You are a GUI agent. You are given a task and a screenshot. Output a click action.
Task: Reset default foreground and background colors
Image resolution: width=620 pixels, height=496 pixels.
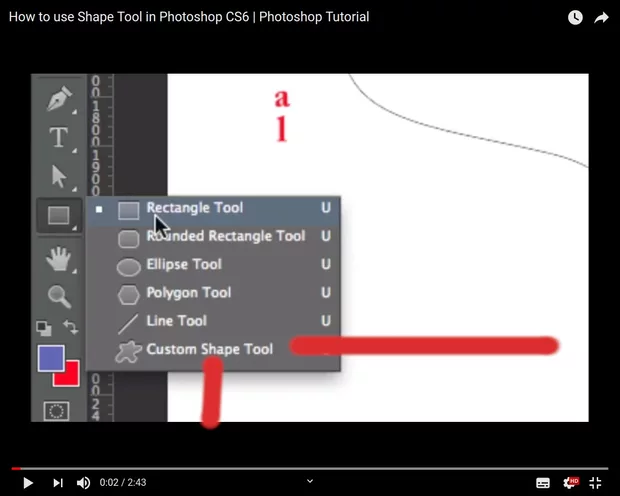[43, 328]
